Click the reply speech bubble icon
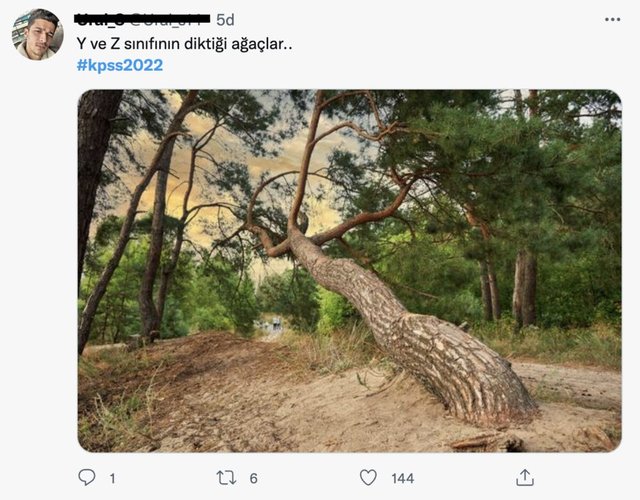The width and height of the screenshot is (640, 500). click(x=87, y=478)
